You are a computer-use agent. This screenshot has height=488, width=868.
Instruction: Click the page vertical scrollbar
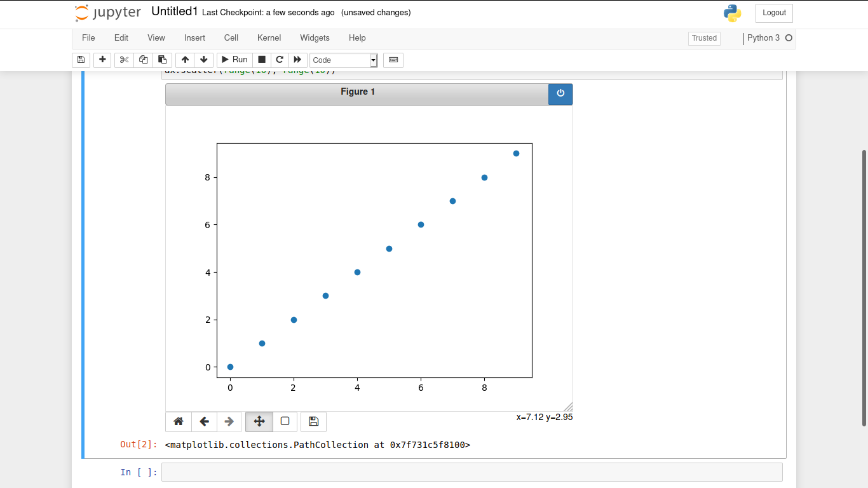(x=864, y=288)
